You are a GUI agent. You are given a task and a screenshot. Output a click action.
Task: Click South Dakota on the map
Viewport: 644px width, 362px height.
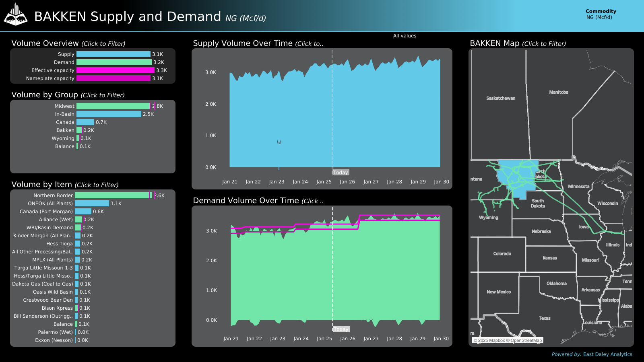pos(538,204)
